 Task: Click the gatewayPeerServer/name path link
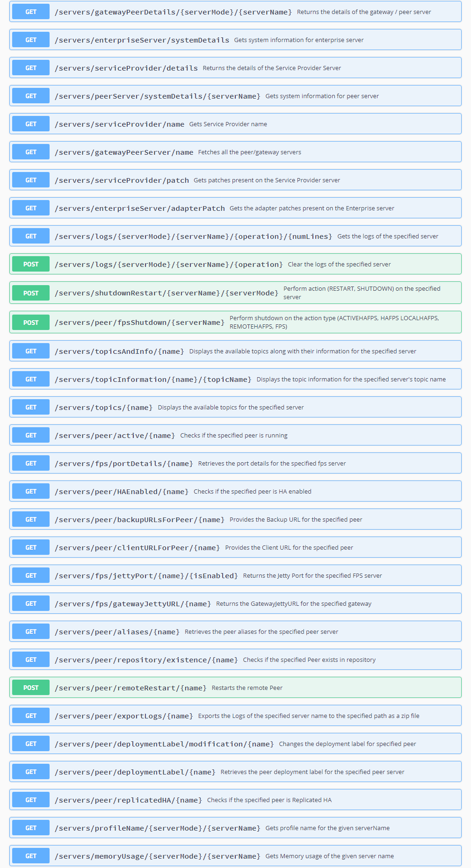pos(124,152)
